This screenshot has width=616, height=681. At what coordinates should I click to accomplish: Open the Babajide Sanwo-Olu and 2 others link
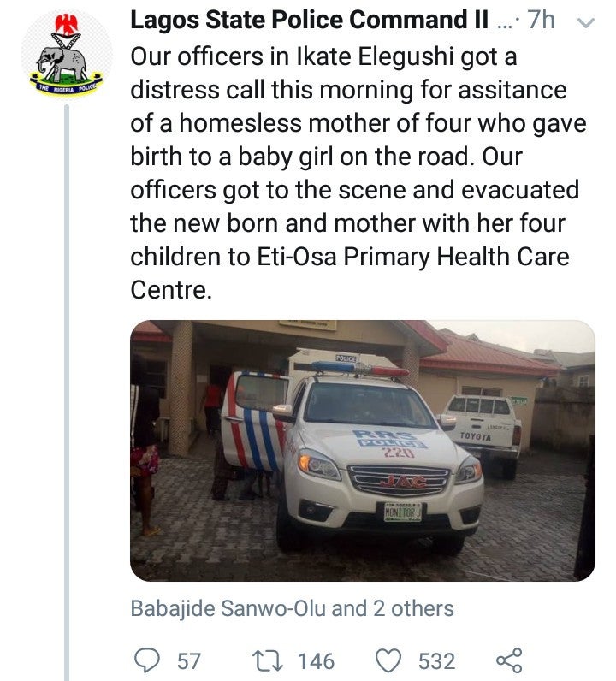(x=292, y=608)
